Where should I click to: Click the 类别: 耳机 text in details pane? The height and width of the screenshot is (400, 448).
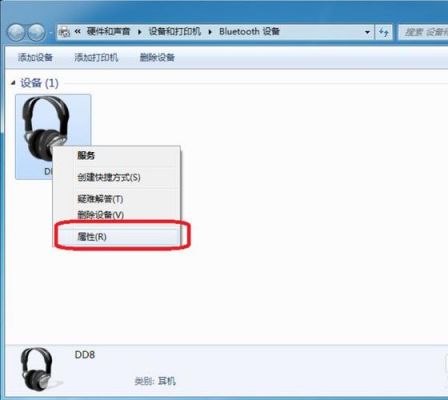pyautogui.click(x=155, y=381)
